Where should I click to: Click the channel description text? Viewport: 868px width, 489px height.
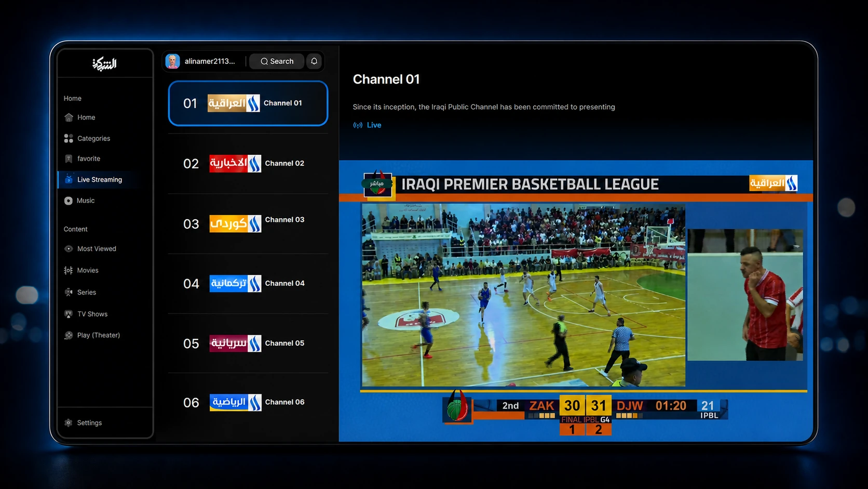(484, 107)
